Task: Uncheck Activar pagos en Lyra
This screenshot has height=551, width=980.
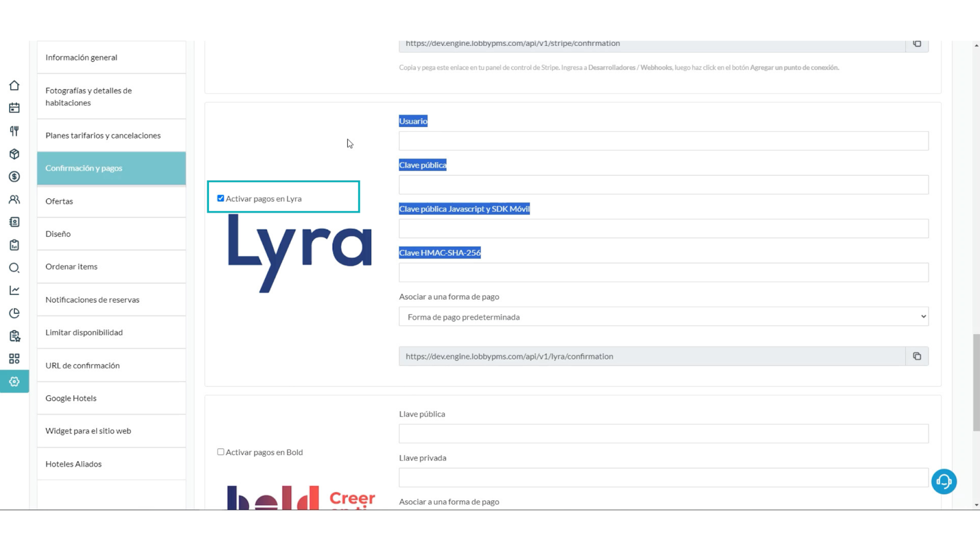Action: coord(221,198)
